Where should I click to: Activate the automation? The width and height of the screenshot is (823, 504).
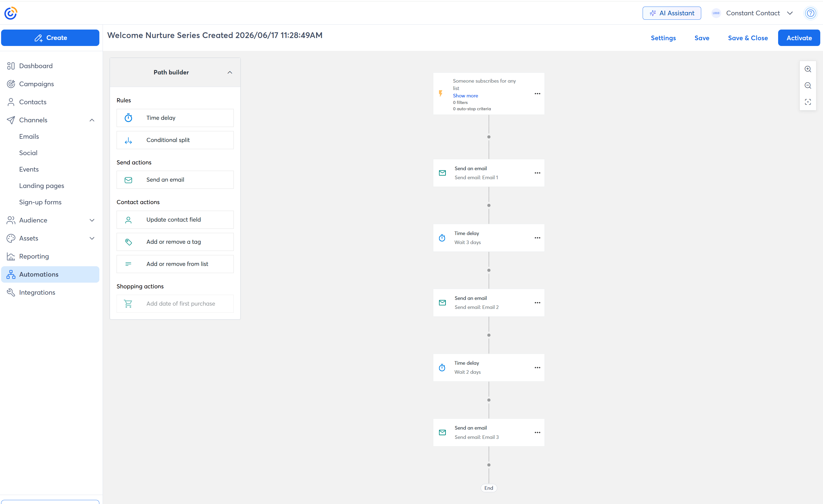pos(799,38)
